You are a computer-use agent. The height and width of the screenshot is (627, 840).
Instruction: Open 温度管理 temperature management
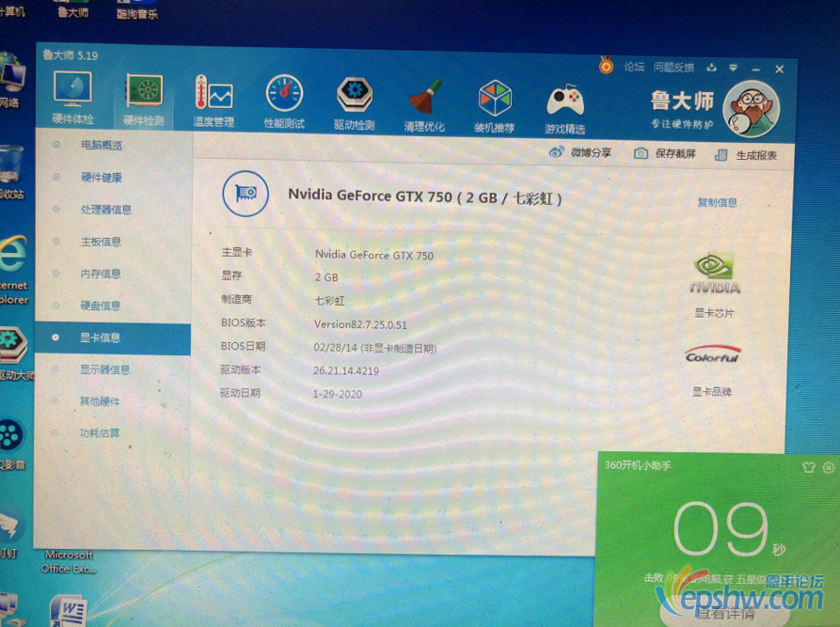point(214,102)
